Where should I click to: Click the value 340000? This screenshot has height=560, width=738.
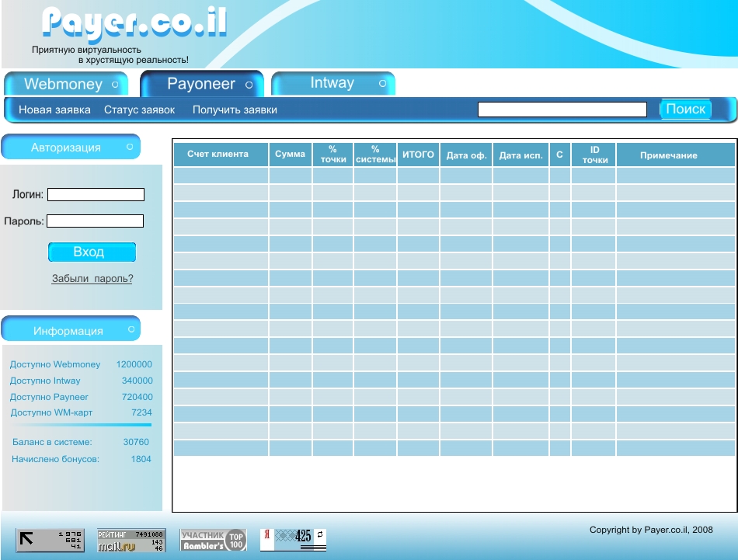137,381
